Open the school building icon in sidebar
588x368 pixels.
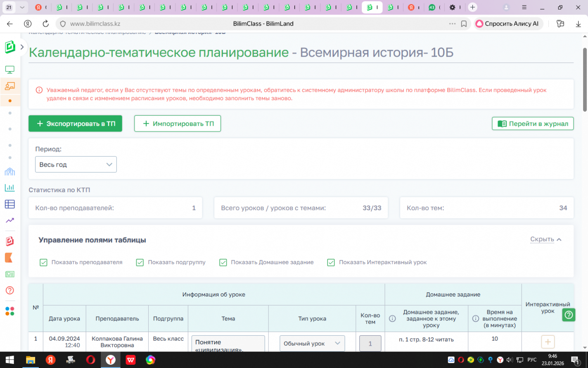[10, 172]
